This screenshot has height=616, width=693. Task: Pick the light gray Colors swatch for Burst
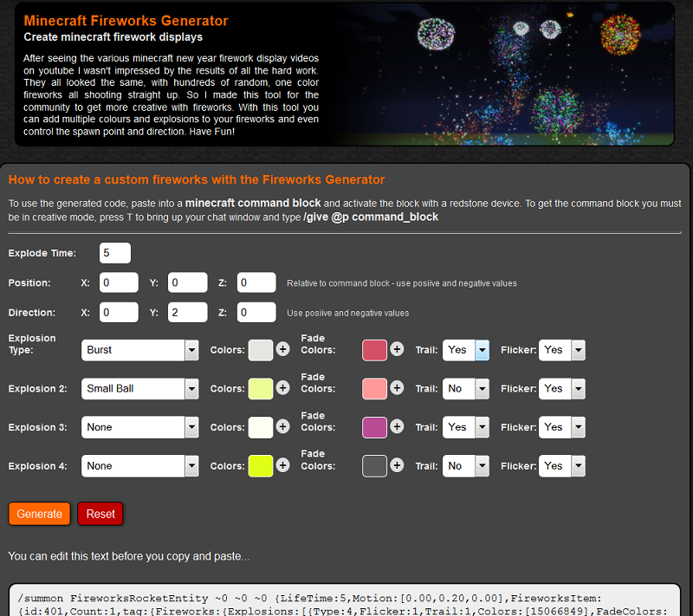(261, 350)
